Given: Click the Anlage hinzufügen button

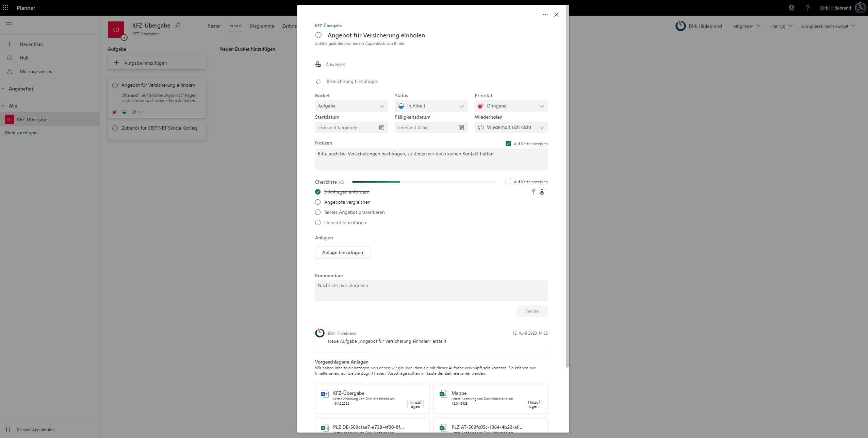Looking at the screenshot, I should (x=342, y=252).
